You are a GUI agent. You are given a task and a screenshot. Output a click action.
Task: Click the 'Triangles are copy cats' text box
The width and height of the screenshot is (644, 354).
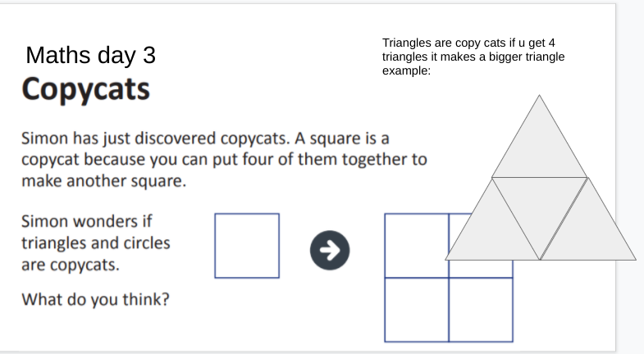[x=473, y=57]
